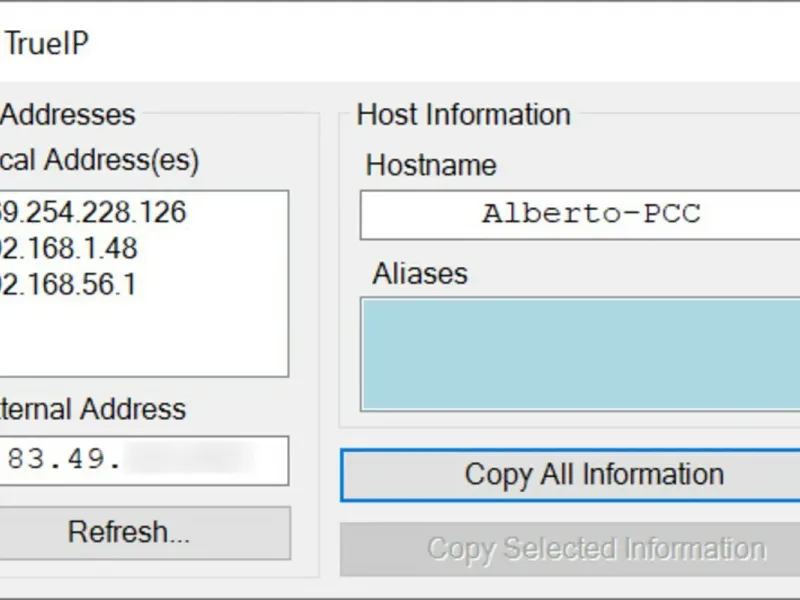Select the 169.254.228.126 local address entry
The width and height of the screenshot is (800, 600).
point(93,212)
